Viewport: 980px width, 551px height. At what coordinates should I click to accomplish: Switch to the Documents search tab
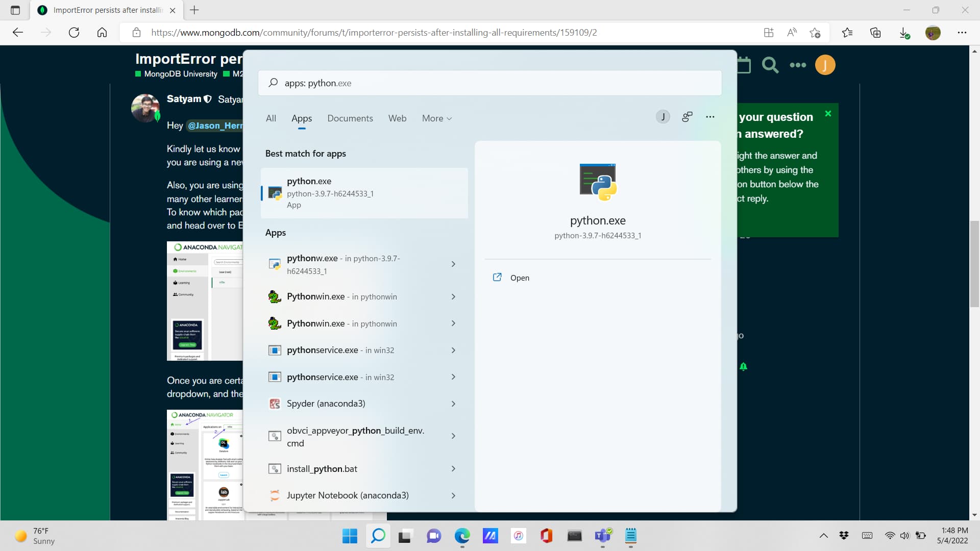click(x=350, y=118)
